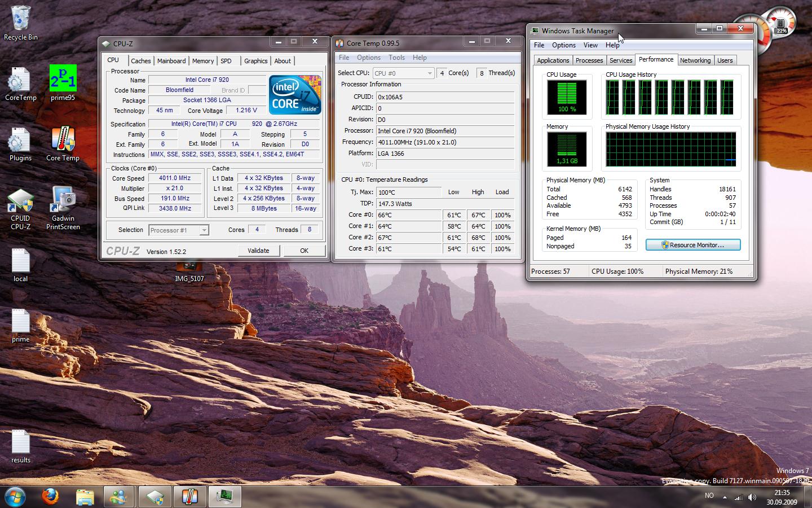The image size is (812, 508).
Task: Open the Core Temp File menu
Action: click(x=344, y=58)
